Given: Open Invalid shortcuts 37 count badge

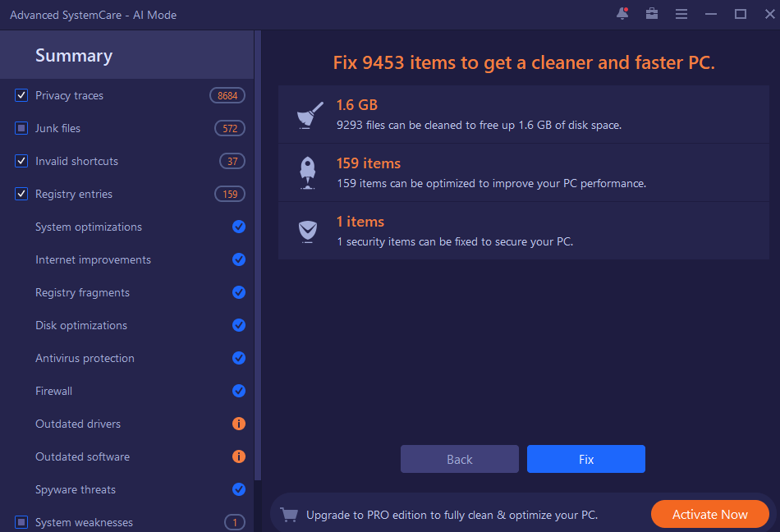Looking at the screenshot, I should pos(232,161).
